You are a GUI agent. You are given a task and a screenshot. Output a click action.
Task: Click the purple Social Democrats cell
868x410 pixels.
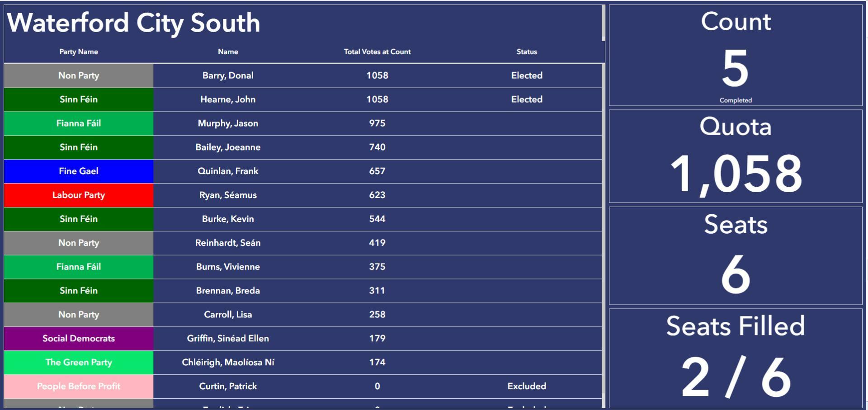pos(79,339)
